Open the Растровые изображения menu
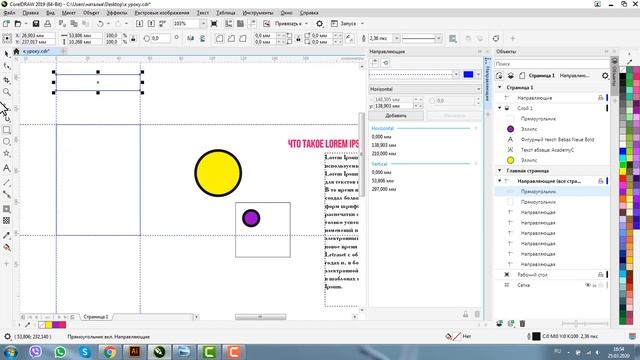640x360 pixels. tap(162, 13)
